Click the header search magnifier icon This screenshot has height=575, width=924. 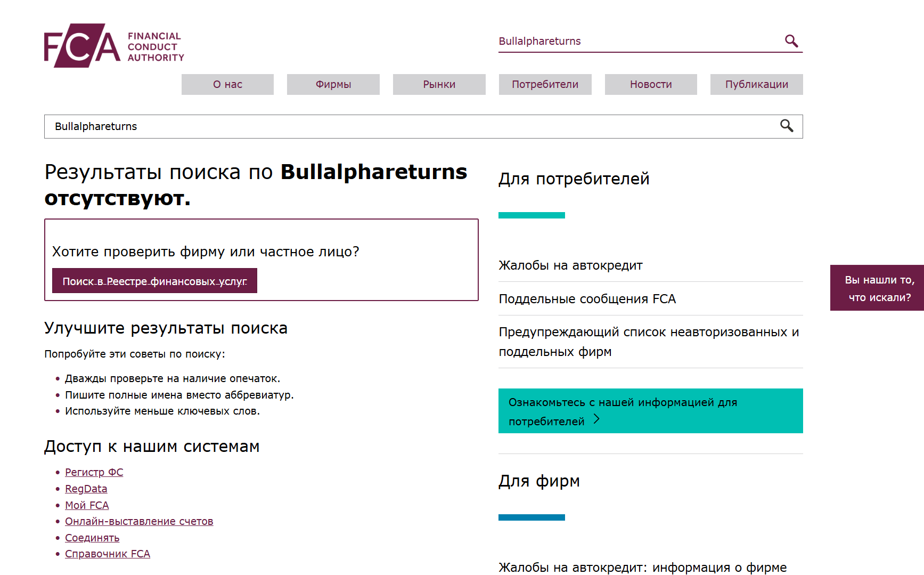pyautogui.click(x=791, y=41)
